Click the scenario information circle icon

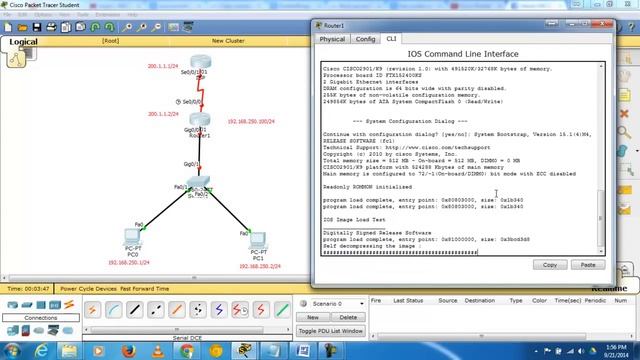(303, 304)
